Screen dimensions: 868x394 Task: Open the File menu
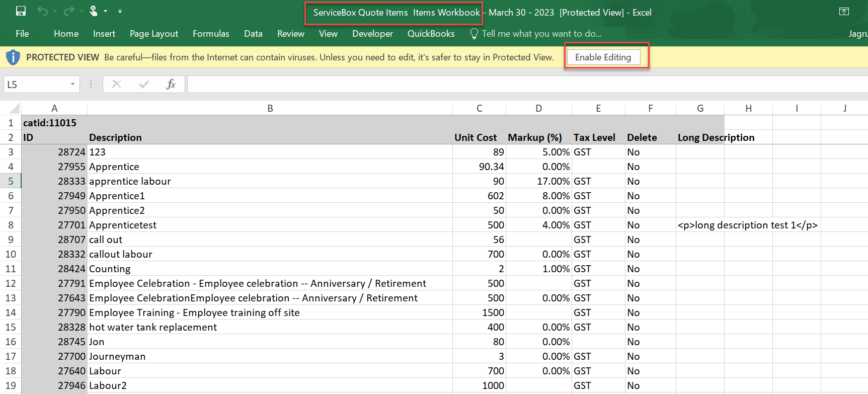click(x=22, y=34)
